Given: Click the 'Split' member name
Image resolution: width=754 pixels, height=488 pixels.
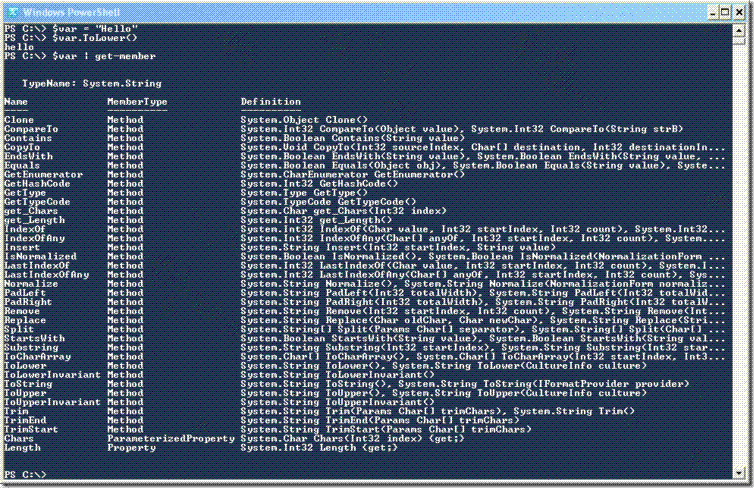Looking at the screenshot, I should tap(19, 329).
